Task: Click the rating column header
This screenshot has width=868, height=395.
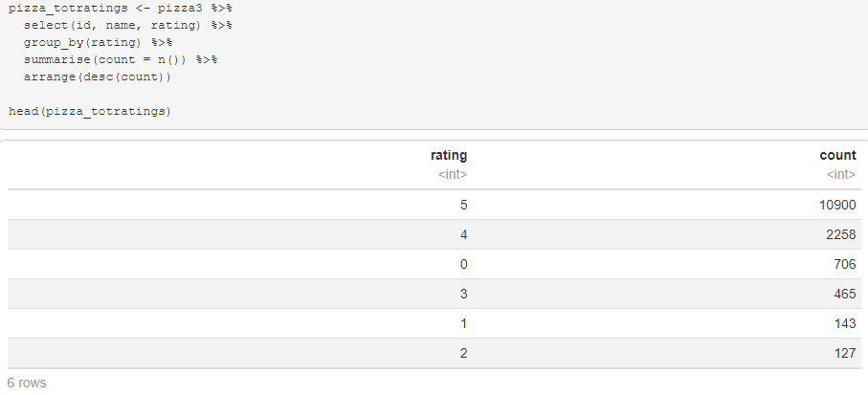Action: (x=449, y=155)
